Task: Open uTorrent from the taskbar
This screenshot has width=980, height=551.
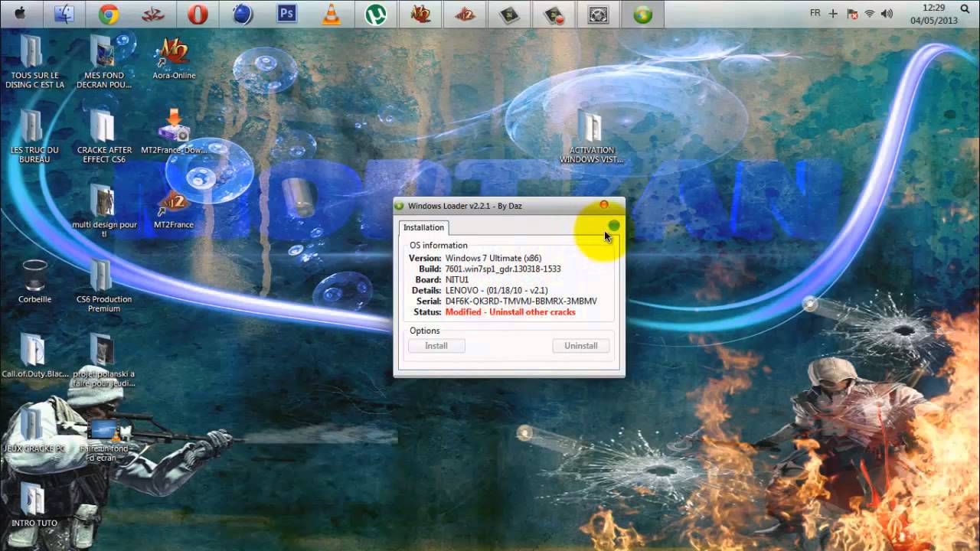Action: coord(375,14)
